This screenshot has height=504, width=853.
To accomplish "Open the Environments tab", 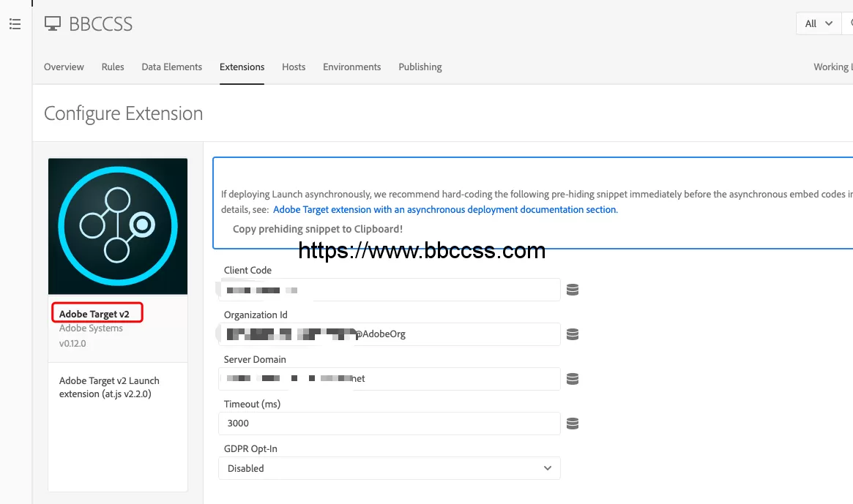I will [352, 67].
